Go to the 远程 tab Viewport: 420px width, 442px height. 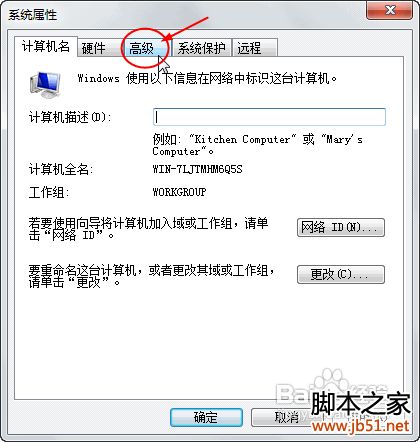click(255, 48)
